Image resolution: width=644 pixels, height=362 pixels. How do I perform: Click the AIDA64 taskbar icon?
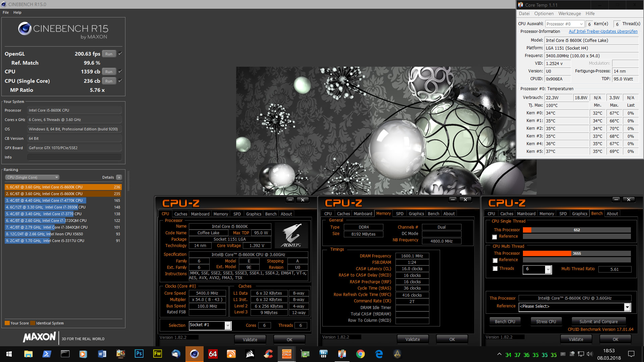point(213,354)
